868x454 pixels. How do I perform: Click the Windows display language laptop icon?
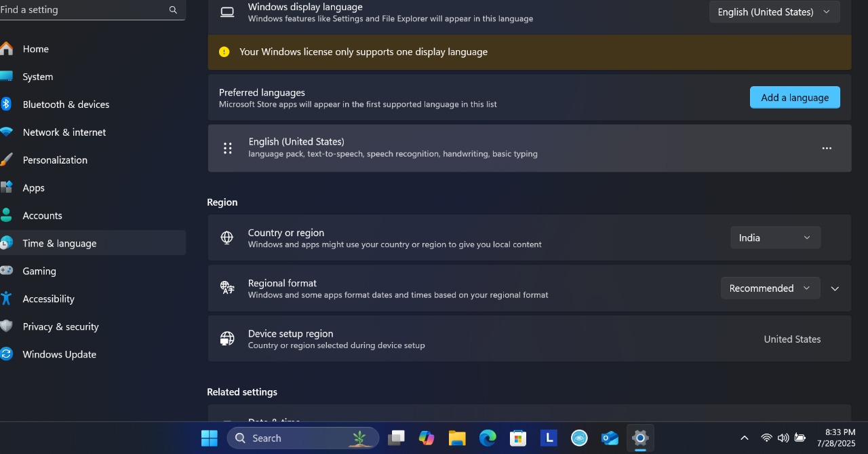tap(227, 12)
